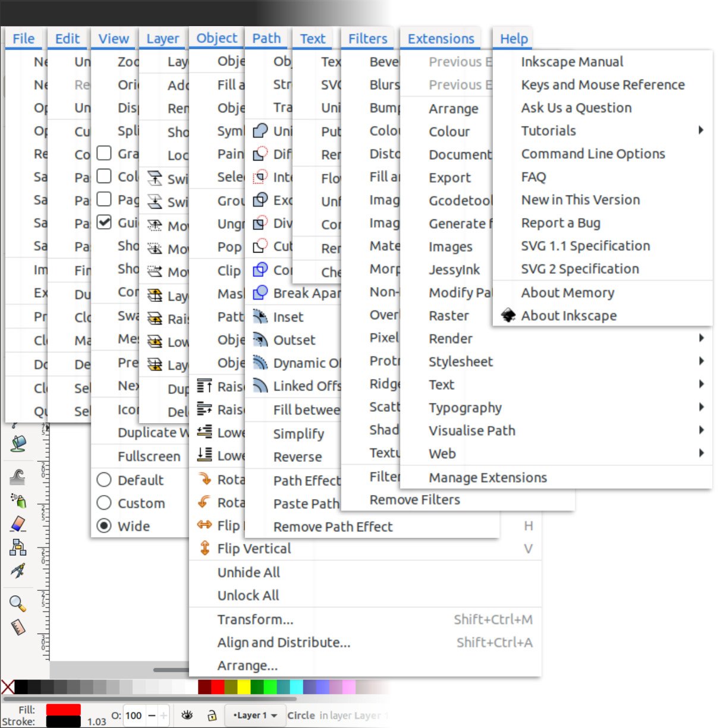Click the About Inkscape logo icon
Screen dimensions: 720x728
(508, 316)
